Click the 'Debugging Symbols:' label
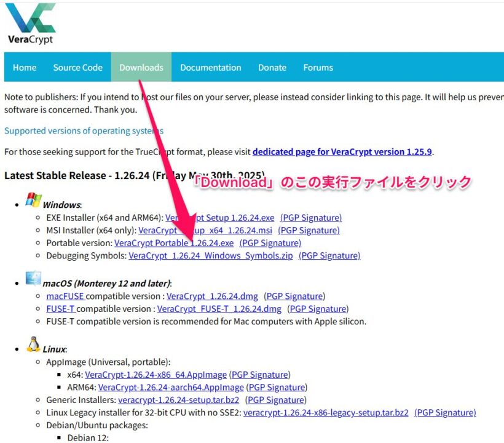 click(87, 255)
